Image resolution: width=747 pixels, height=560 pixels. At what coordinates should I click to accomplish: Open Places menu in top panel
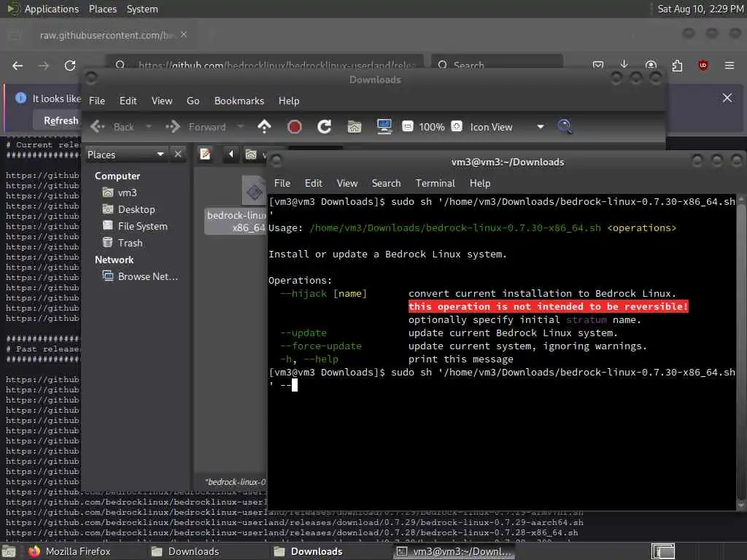(x=102, y=9)
